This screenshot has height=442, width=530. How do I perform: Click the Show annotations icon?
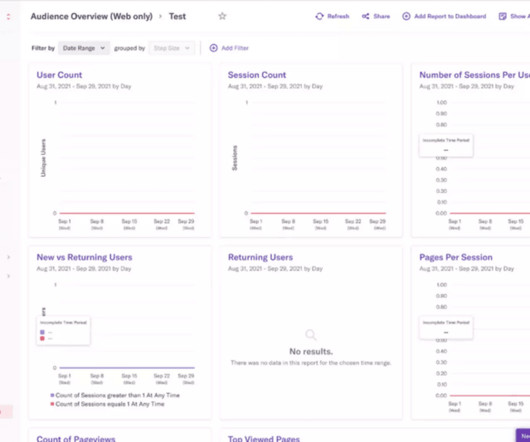503,16
